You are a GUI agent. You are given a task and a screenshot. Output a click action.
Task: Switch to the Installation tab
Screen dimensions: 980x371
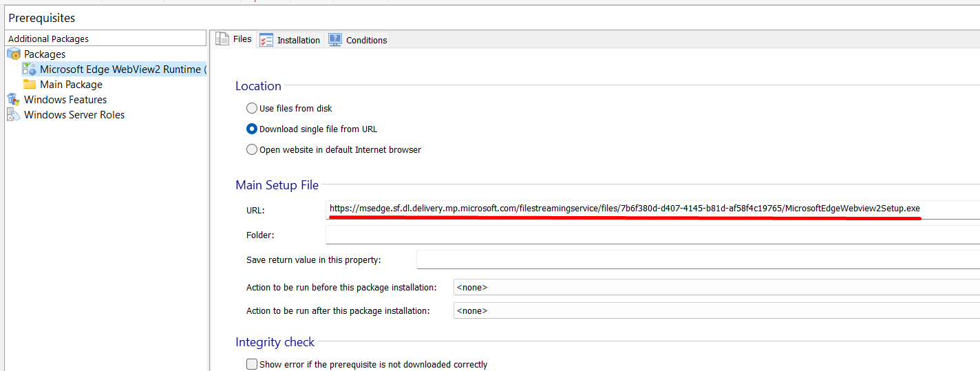(298, 41)
